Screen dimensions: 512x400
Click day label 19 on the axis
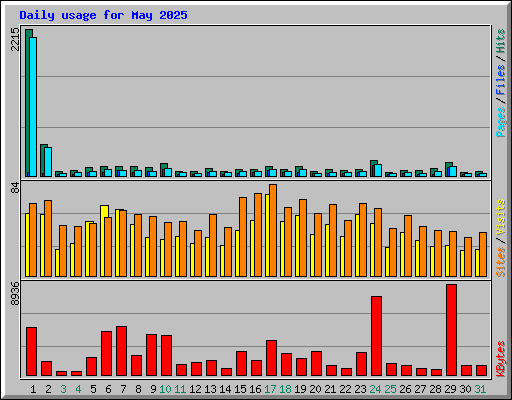tap(300, 389)
